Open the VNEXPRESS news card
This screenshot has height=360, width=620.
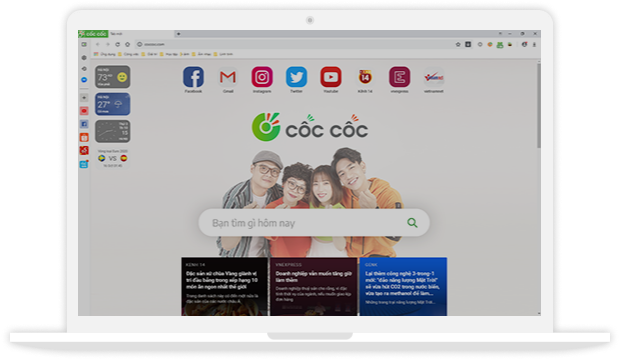[x=314, y=287]
